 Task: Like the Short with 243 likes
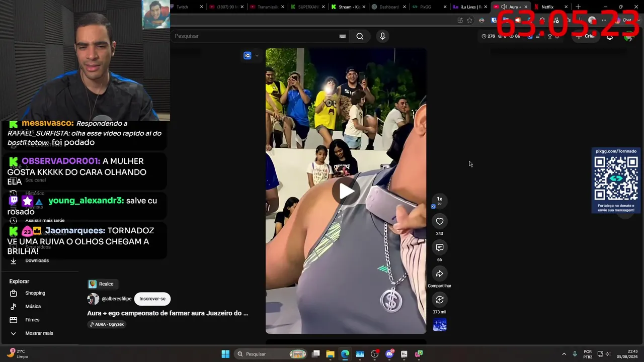(x=439, y=221)
